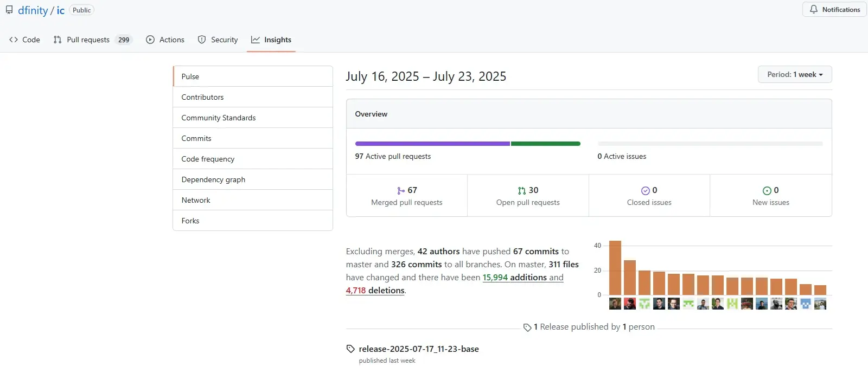Open the ic repository link
Screen dimensions: 868x373
pyautogui.click(x=60, y=10)
